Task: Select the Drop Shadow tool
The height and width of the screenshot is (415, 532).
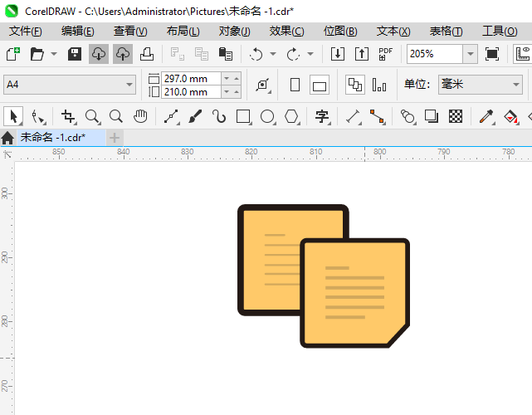Action: [x=432, y=117]
